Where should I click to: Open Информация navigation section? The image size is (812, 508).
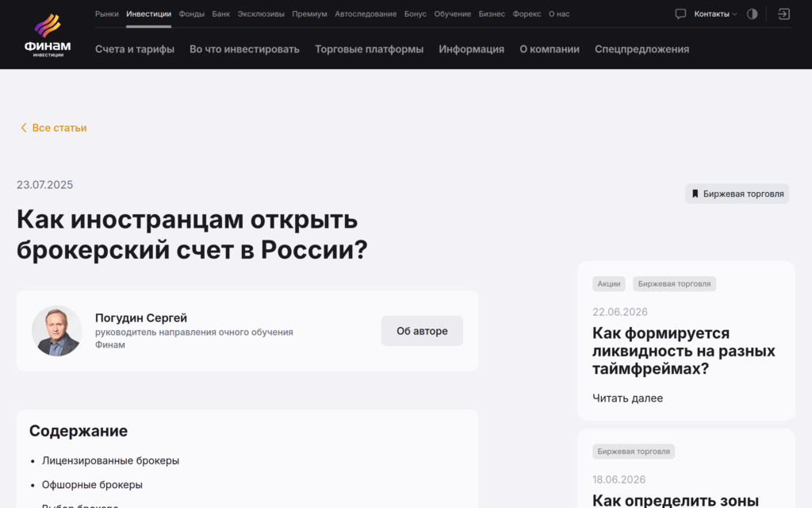pyautogui.click(x=471, y=49)
